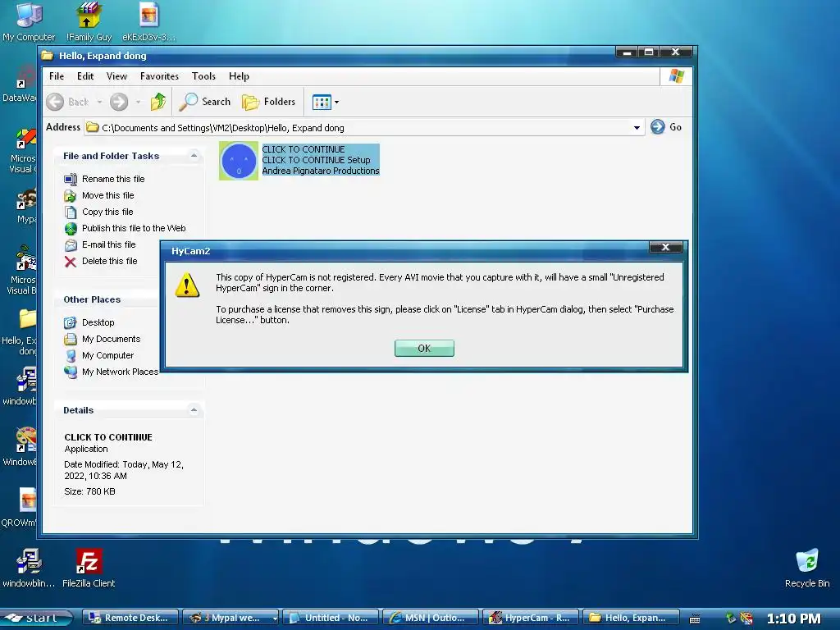Open My Documents under Other Places
840x630 pixels.
point(103,339)
